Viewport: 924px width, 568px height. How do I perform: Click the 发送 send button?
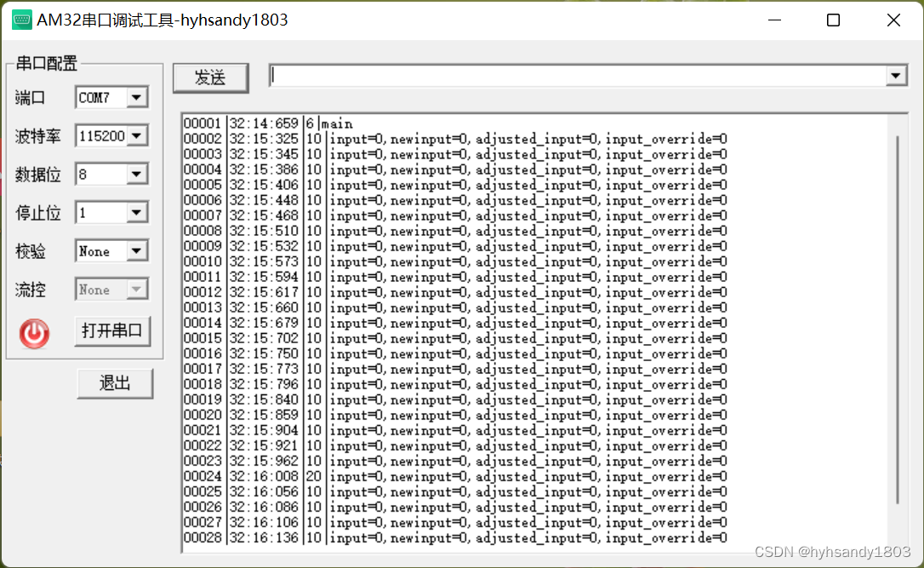point(210,77)
